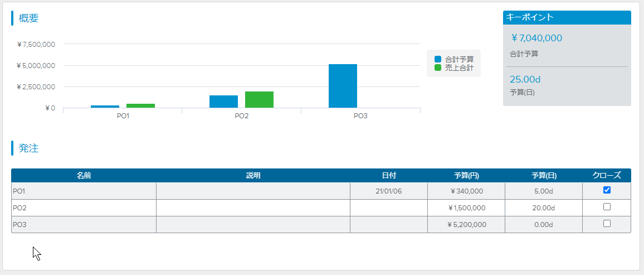This screenshot has width=644, height=275.
Task: Uncheck the クローズ checkbox for PO1
Action: point(607,190)
